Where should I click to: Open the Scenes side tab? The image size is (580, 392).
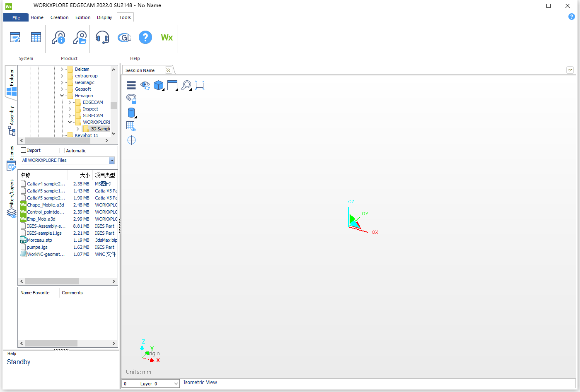(12, 158)
